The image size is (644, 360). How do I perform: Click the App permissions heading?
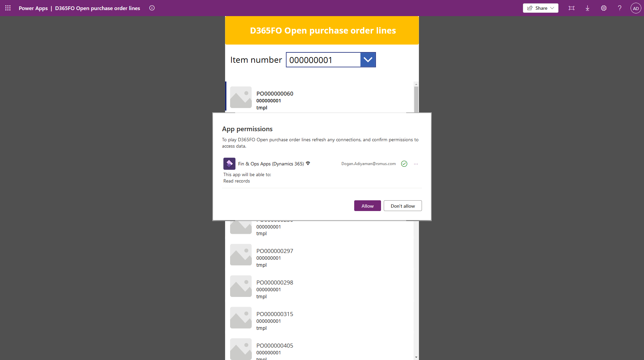tap(247, 129)
